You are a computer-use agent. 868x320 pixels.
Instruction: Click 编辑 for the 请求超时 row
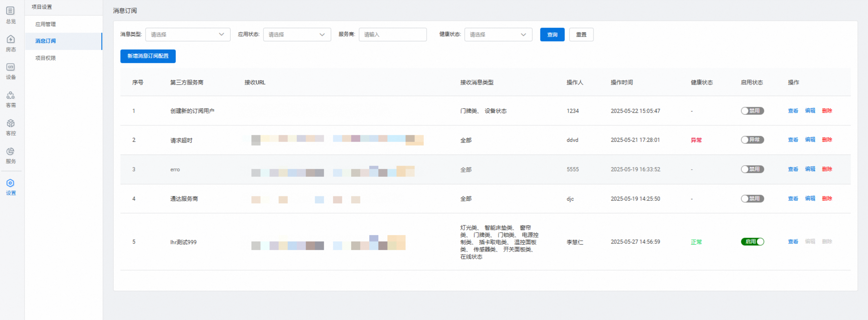click(810, 140)
